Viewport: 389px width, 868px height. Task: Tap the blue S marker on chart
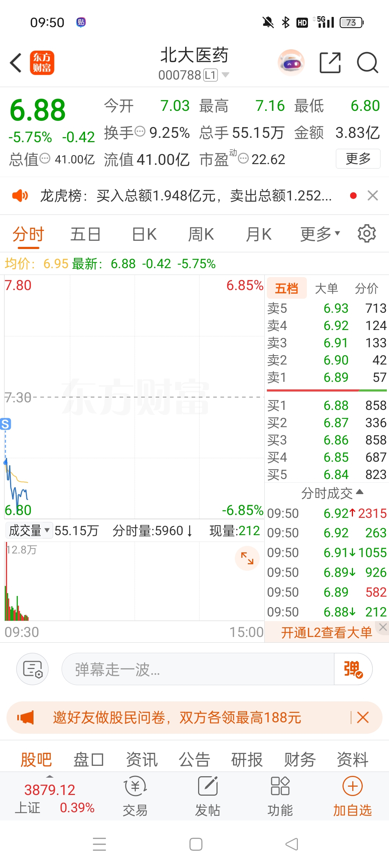(x=5, y=424)
